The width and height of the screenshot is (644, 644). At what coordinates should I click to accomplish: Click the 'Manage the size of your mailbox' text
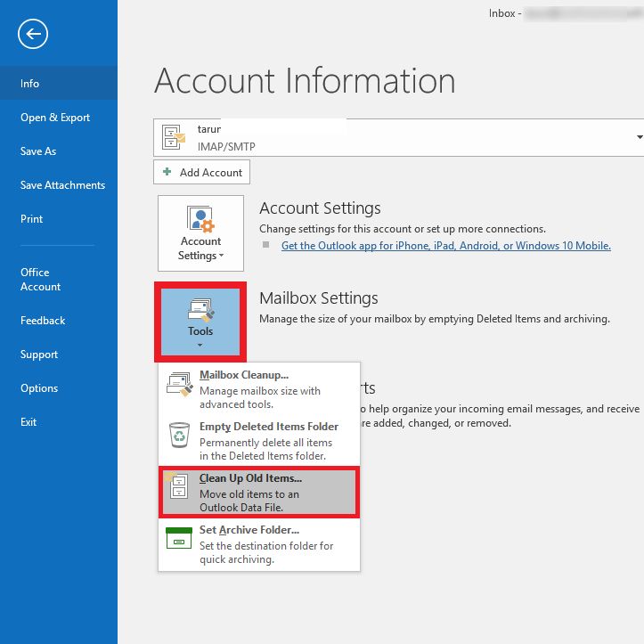(x=435, y=319)
